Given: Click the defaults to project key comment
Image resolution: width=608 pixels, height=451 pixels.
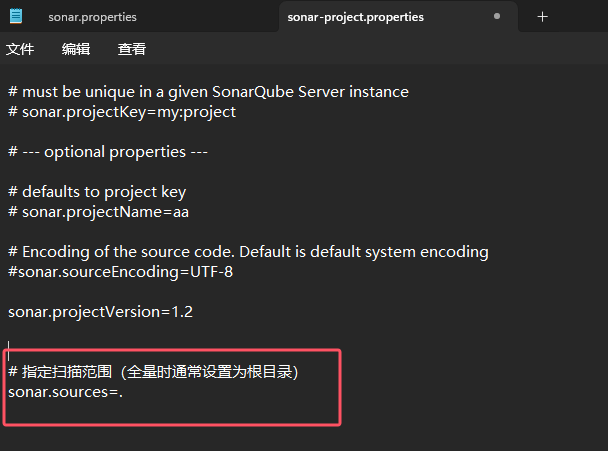Looking at the screenshot, I should tap(97, 192).
